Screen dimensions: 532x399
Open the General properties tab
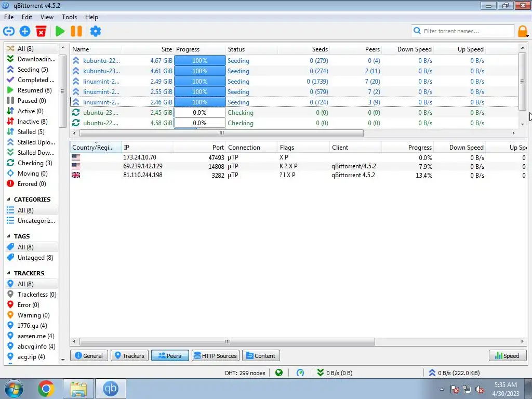point(89,355)
